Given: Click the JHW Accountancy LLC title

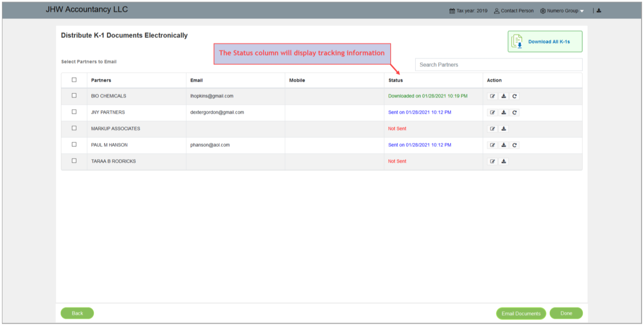Looking at the screenshot, I should 87,9.
